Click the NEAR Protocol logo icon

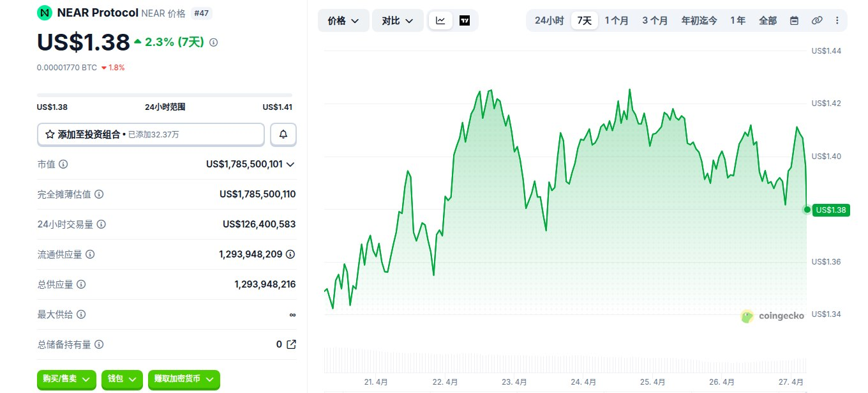coord(45,12)
